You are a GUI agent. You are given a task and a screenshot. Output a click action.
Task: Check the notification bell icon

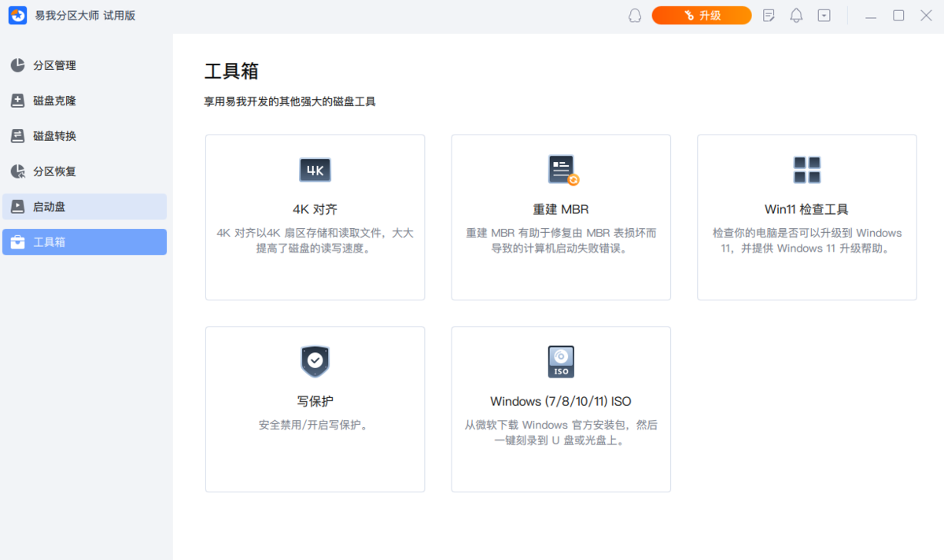(x=796, y=15)
